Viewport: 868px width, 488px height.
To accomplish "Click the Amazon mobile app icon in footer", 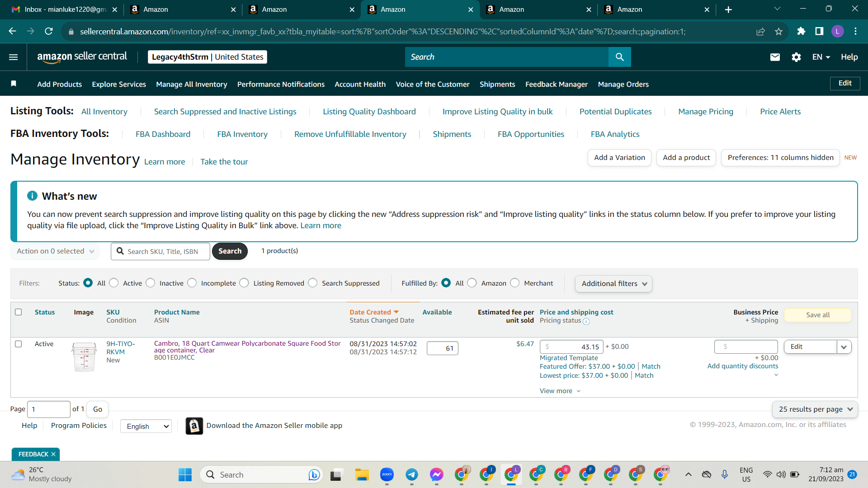I will [194, 426].
